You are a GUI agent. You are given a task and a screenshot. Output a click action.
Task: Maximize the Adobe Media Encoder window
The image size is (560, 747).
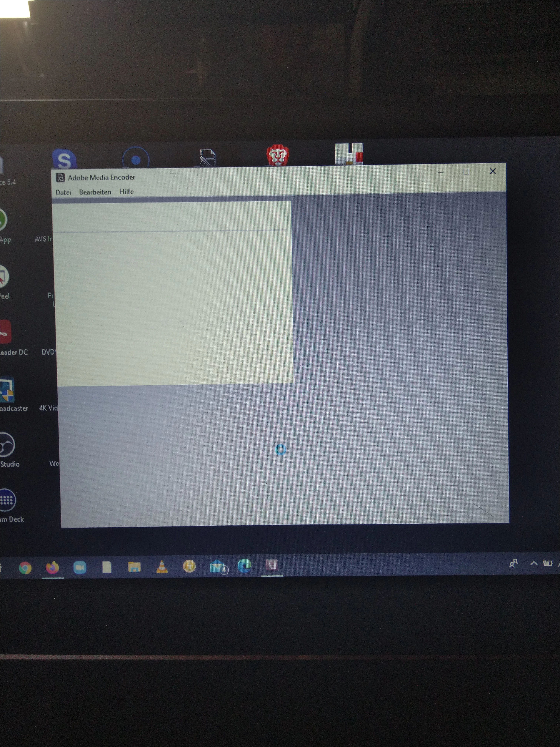coord(466,172)
